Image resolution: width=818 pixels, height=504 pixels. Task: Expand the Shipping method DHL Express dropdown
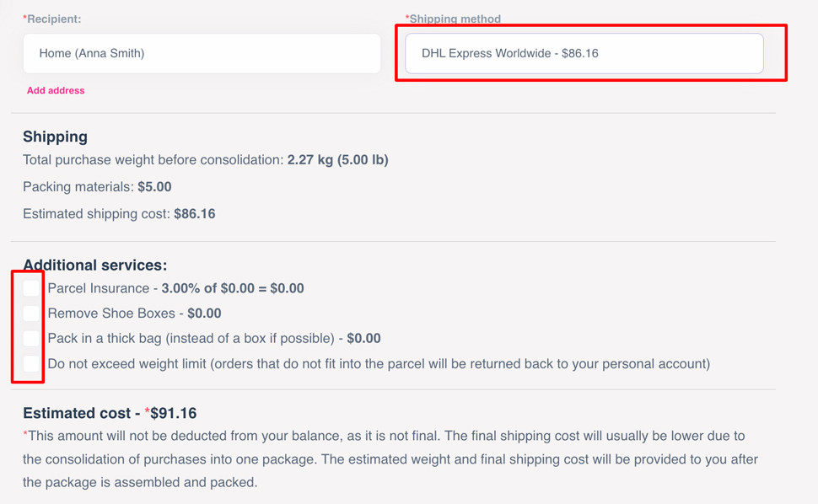584,53
